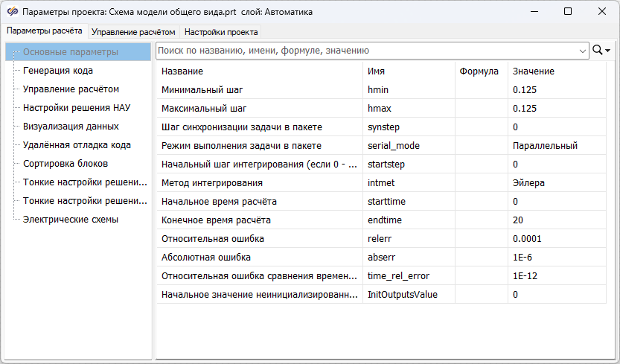Click the Значение column header

[x=533, y=71]
